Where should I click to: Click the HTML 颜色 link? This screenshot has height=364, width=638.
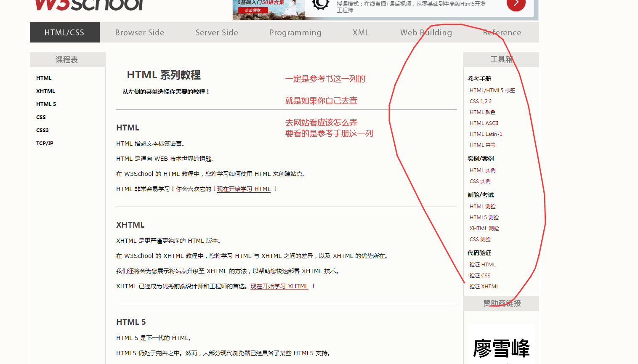click(x=483, y=112)
